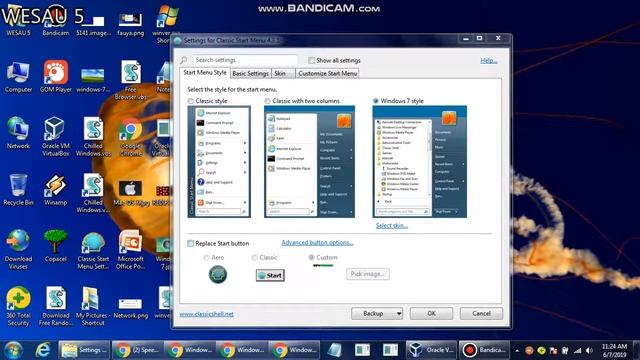Open the Computer desktop icon
This screenshot has height=360, width=640.
pos(18,77)
